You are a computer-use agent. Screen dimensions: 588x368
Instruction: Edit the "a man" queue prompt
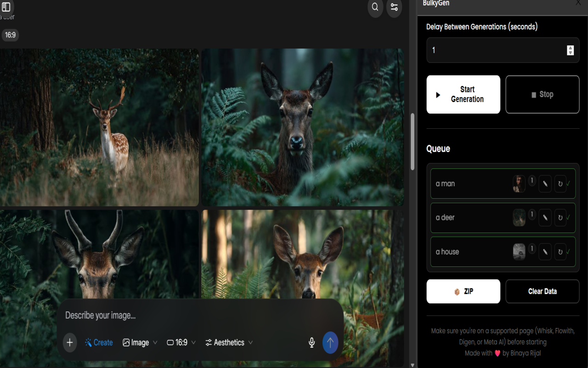click(545, 184)
